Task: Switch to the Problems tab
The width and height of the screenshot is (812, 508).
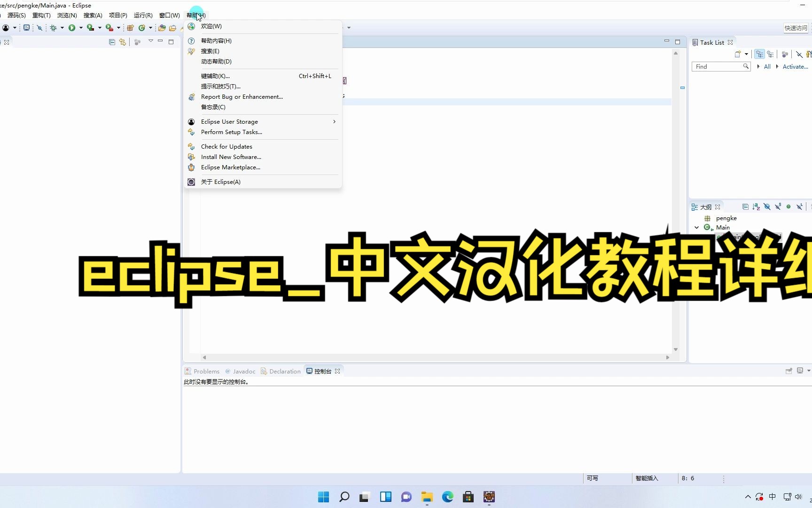Action: coord(202,372)
